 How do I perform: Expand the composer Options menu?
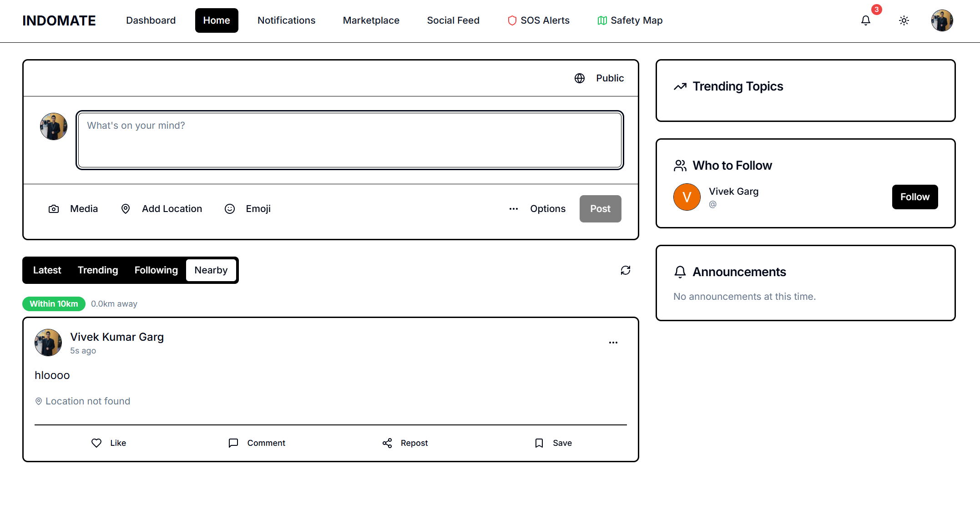pos(537,209)
